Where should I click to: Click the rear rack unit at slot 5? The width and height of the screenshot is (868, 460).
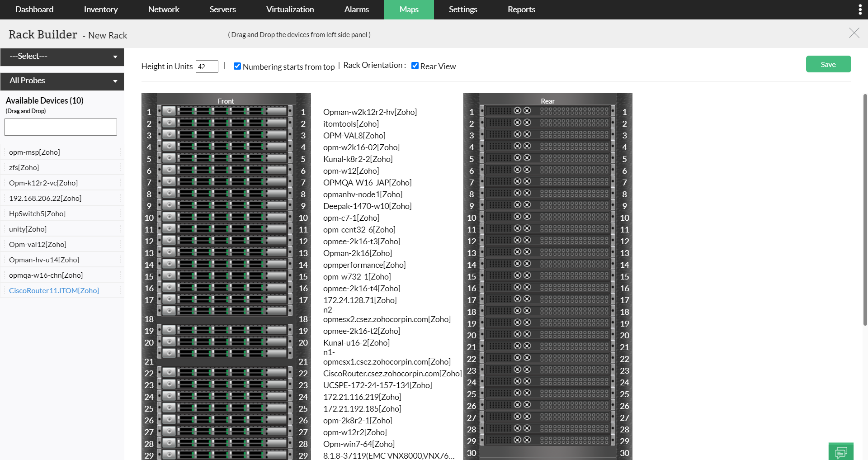(547, 158)
